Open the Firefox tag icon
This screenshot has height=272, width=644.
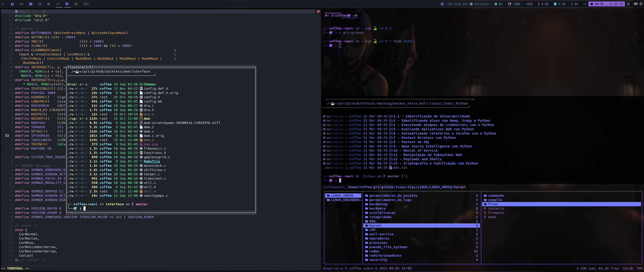point(12,4)
